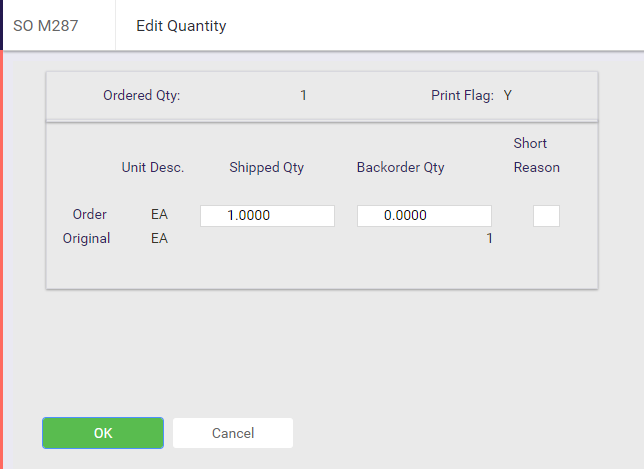Click the Ordered Qty label
Screen dimensions: 644x469
(142, 95)
